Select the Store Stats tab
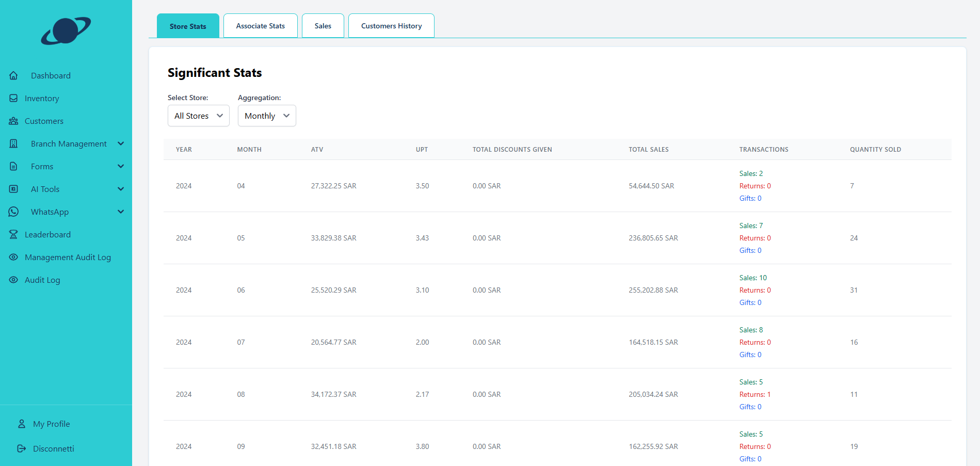The width and height of the screenshot is (980, 466). pyautogui.click(x=188, y=26)
